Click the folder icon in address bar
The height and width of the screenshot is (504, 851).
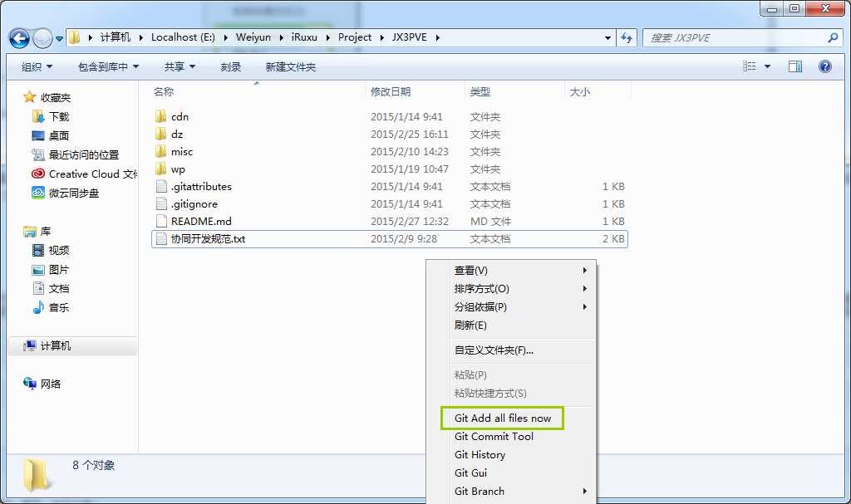pyautogui.click(x=75, y=37)
